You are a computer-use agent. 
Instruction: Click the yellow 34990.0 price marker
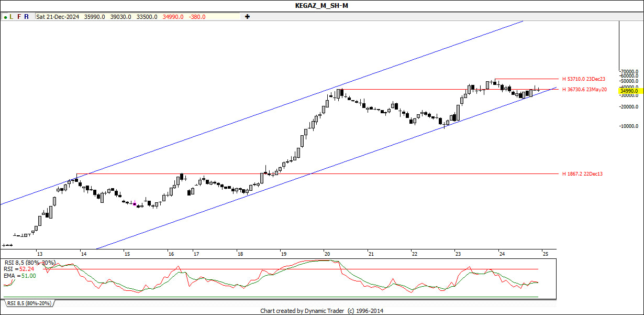coord(630,91)
